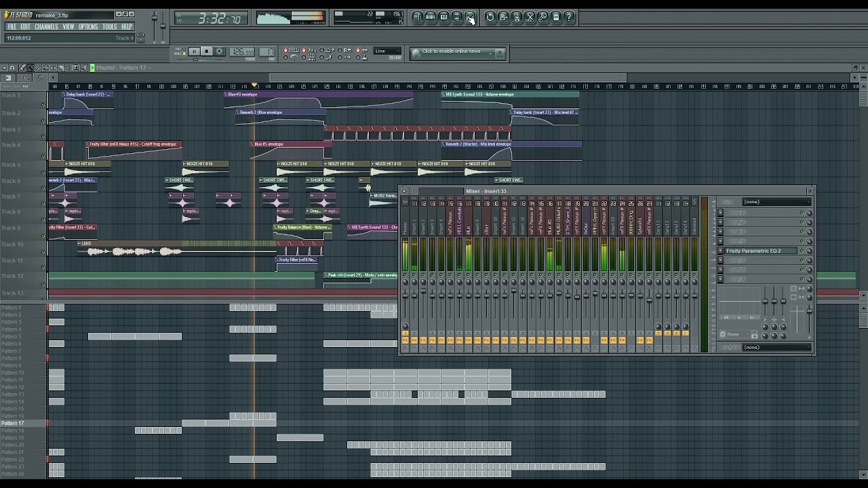Mute the Blue mixer track LED
The image size is (868, 488).
(469, 274)
